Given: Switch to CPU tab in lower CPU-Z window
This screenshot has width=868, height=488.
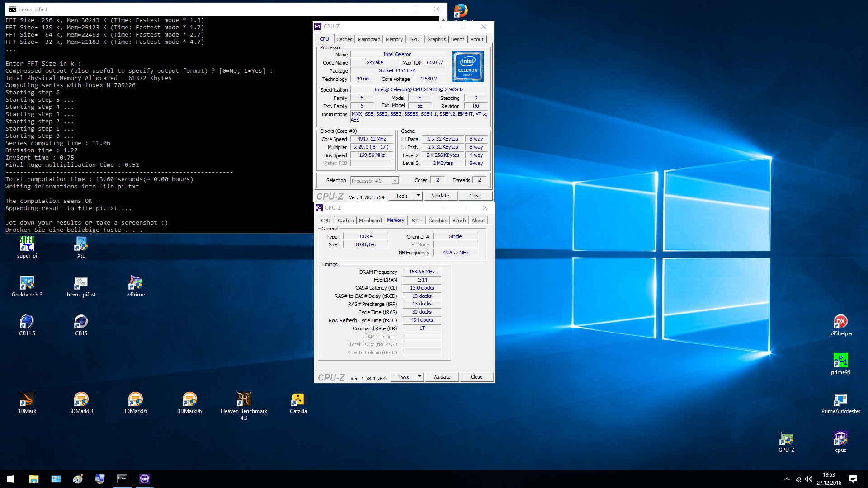Looking at the screenshot, I should coord(325,221).
